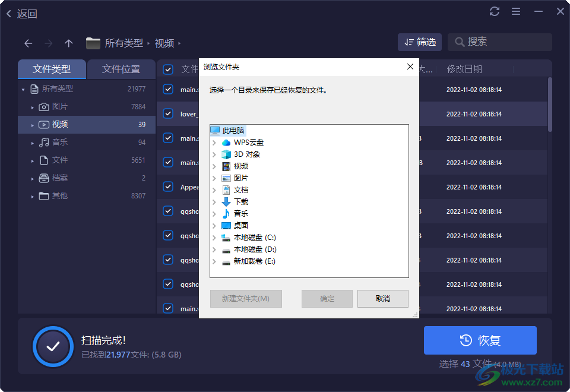This screenshot has width=570, height=392.
Task: Click the 取消 button to close dialog
Action: [x=382, y=299]
